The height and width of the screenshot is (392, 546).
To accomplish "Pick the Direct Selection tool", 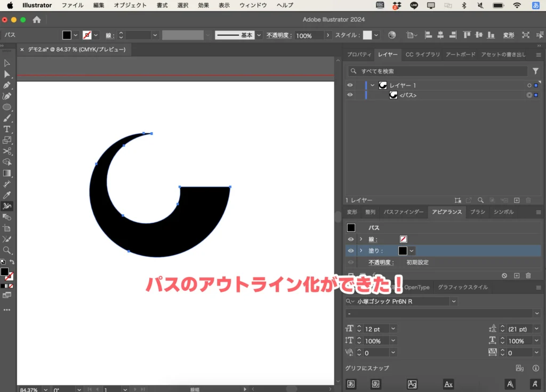I will pos(7,74).
